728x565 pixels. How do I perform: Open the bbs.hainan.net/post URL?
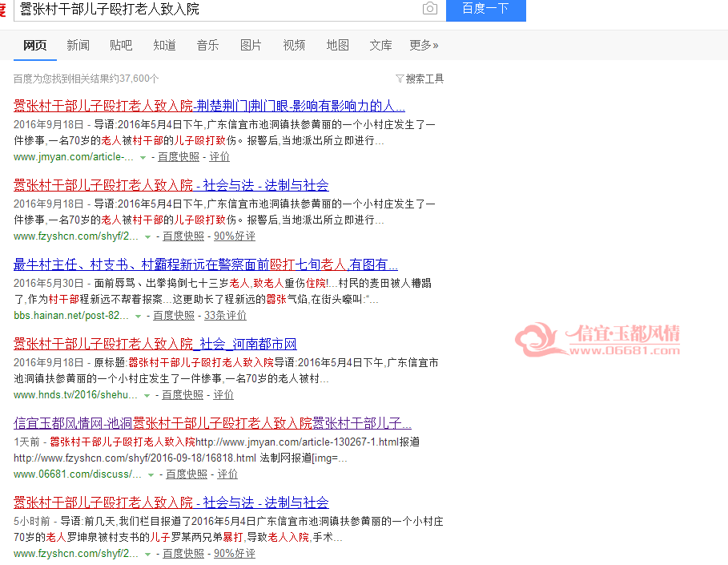[71, 316]
